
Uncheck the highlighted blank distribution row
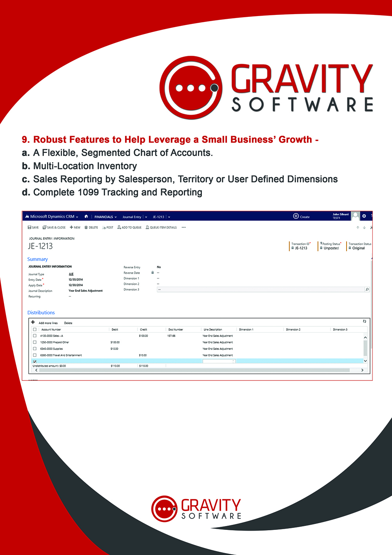(x=34, y=362)
